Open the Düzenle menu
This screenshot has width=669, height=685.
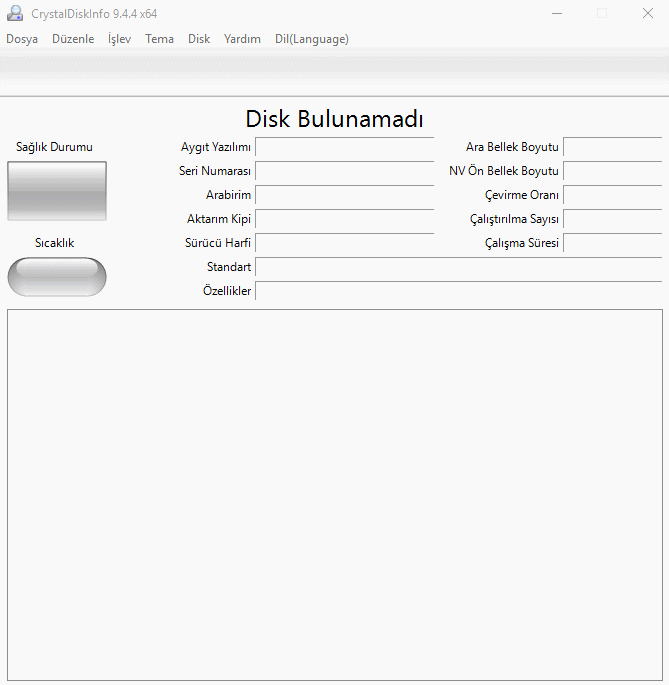(x=73, y=39)
